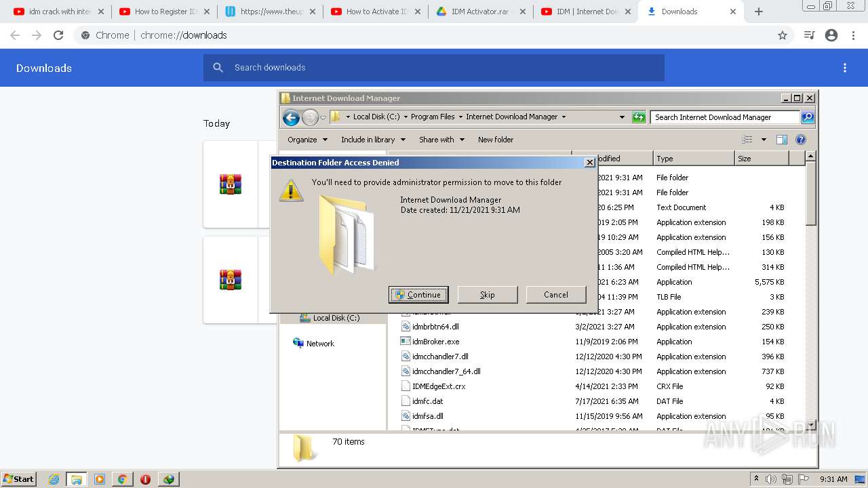Click Local Disk (C:) in the address bar

pos(376,117)
